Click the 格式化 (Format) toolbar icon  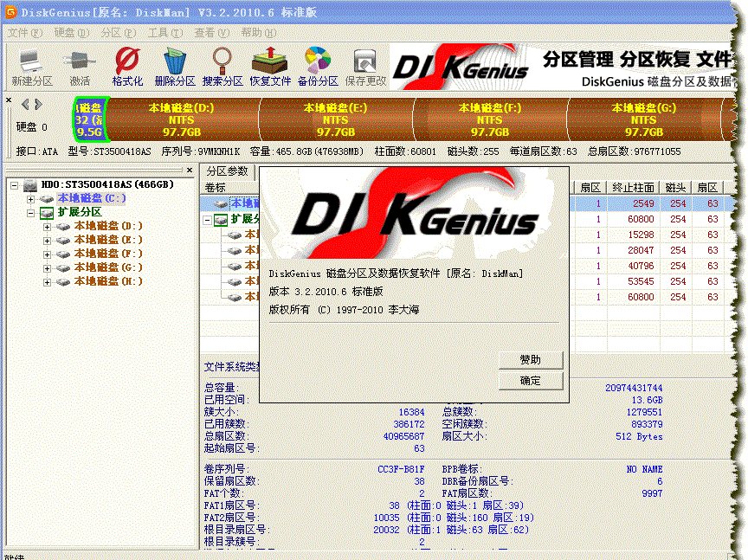point(127,68)
